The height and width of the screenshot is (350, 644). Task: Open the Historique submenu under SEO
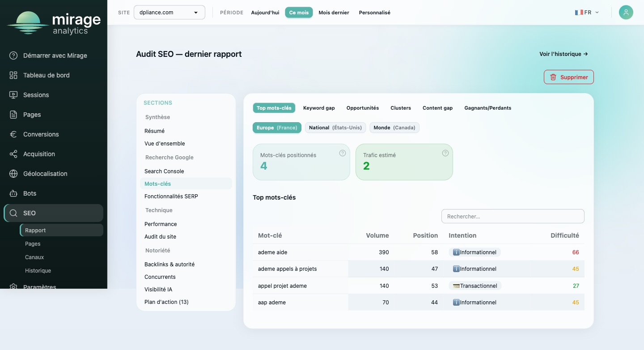click(62, 270)
